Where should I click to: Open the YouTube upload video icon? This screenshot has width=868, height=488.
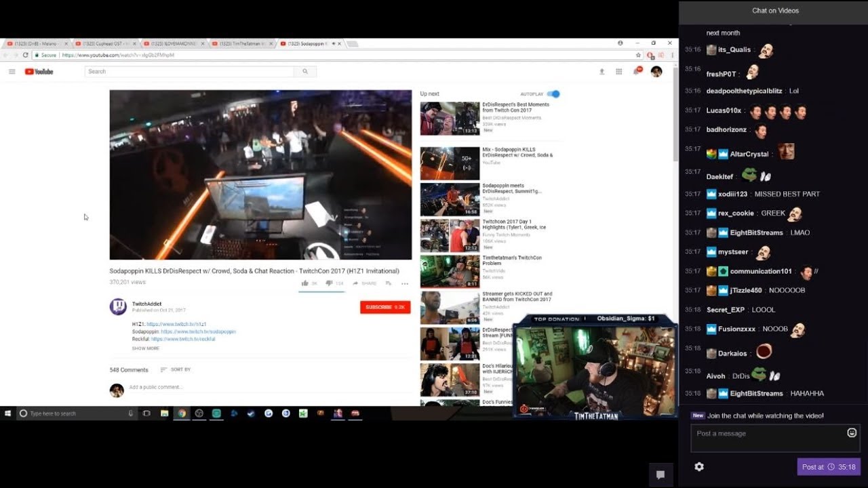[x=601, y=71]
